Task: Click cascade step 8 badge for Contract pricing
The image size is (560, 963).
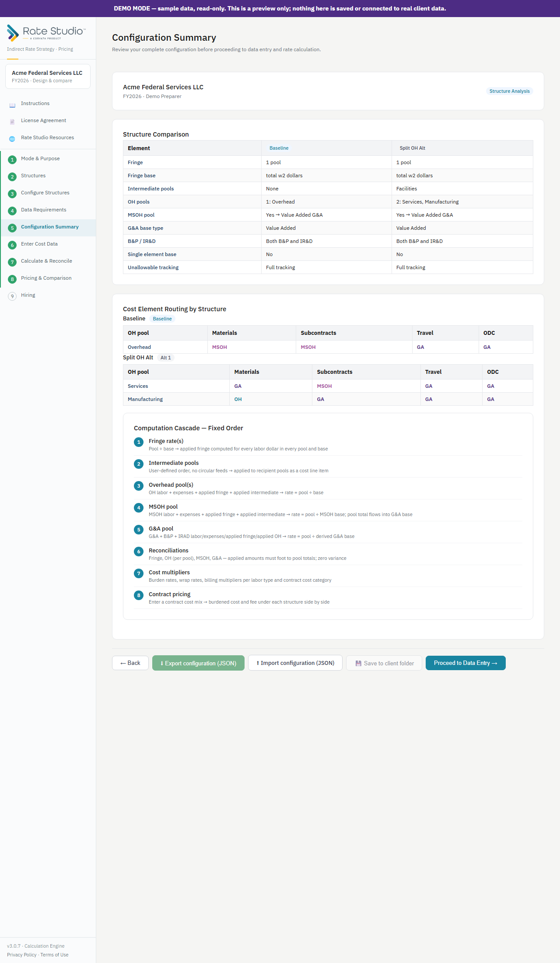Action: [139, 595]
